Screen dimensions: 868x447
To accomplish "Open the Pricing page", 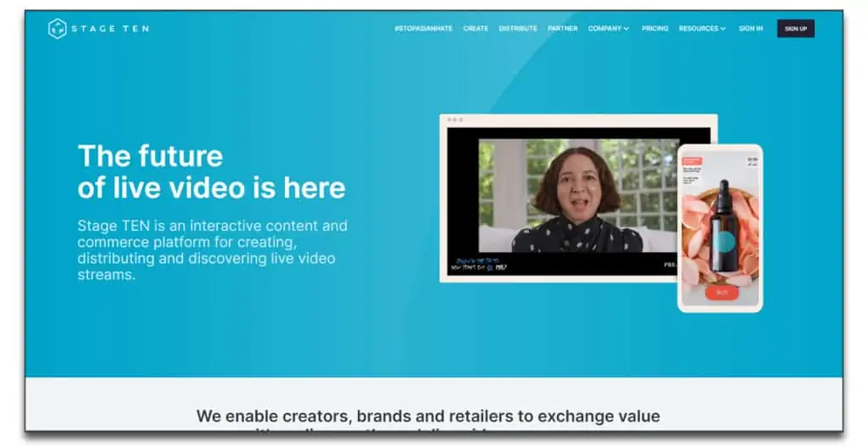I will 655,28.
